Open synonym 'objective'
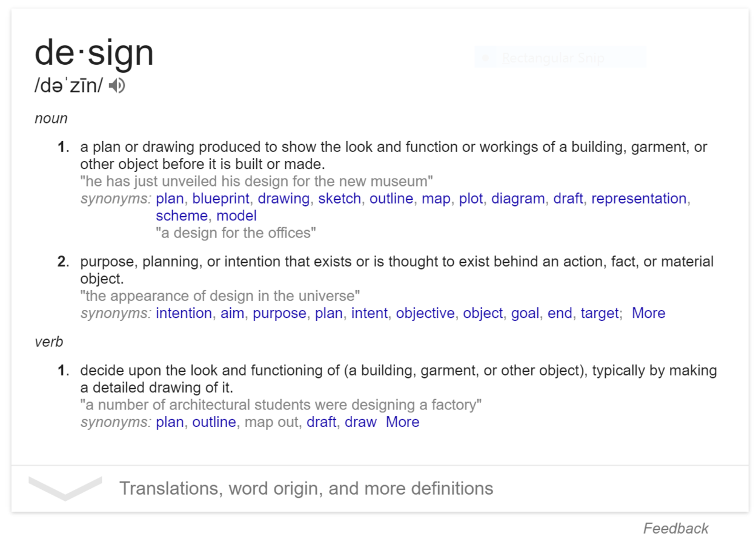The width and height of the screenshot is (756, 545). [425, 313]
